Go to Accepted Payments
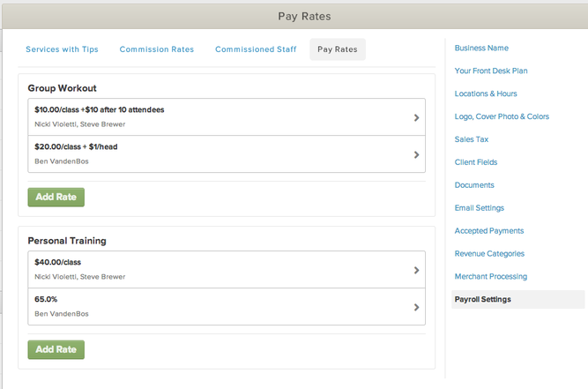 (x=489, y=231)
